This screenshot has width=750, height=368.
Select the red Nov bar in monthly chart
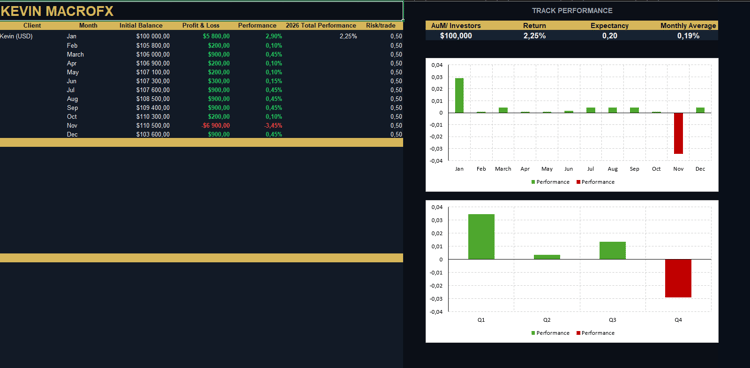(678, 134)
